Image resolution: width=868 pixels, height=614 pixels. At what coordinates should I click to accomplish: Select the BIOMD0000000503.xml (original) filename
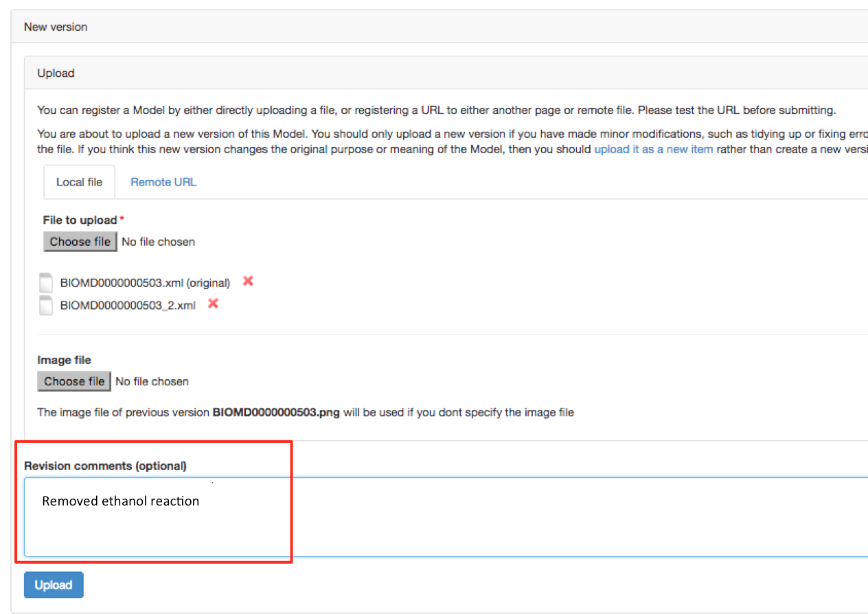click(x=145, y=283)
